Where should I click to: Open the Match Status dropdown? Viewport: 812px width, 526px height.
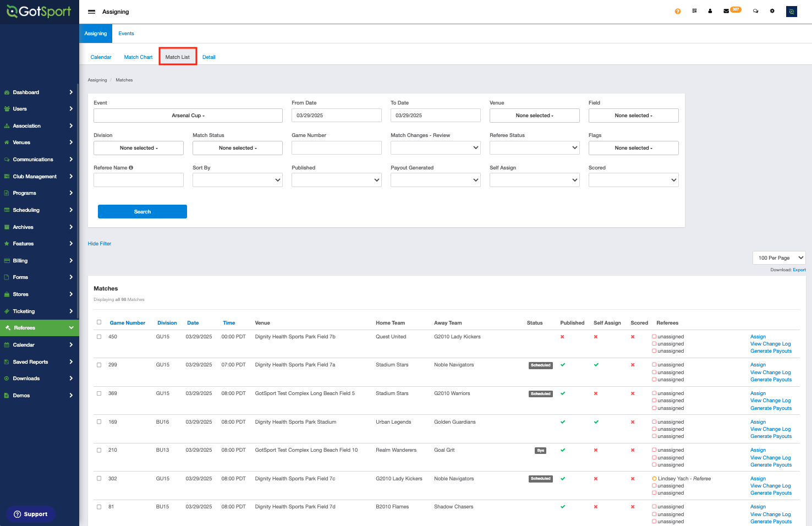point(238,148)
